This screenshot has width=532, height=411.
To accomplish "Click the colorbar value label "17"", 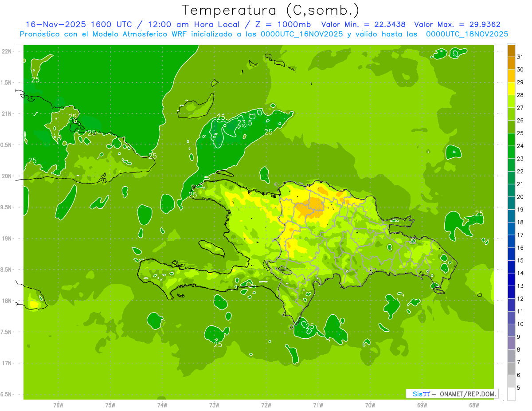I will tap(520, 235).
